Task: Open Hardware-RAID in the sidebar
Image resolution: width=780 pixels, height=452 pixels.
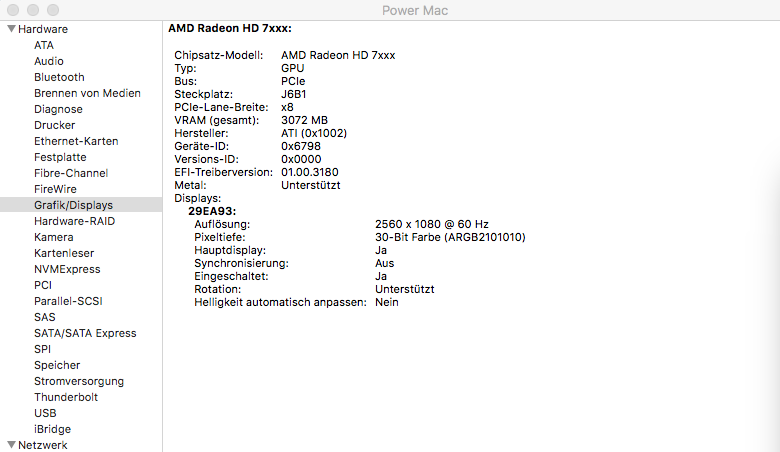Action: click(75, 221)
